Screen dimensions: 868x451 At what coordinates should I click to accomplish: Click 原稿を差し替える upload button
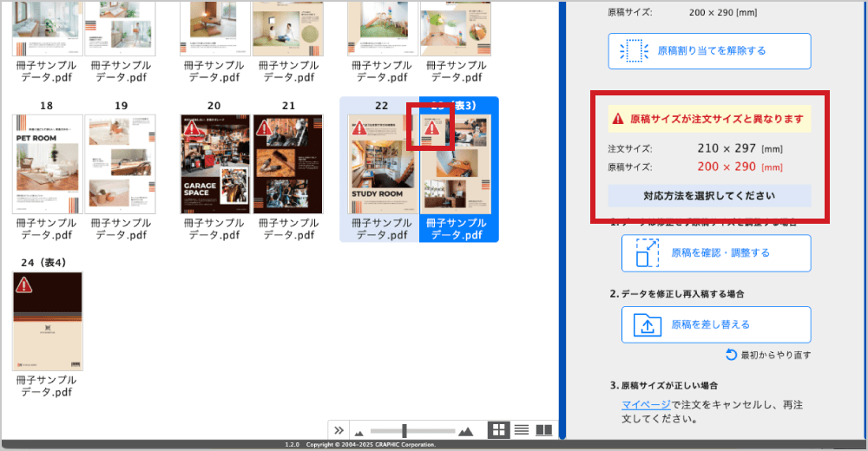click(716, 324)
